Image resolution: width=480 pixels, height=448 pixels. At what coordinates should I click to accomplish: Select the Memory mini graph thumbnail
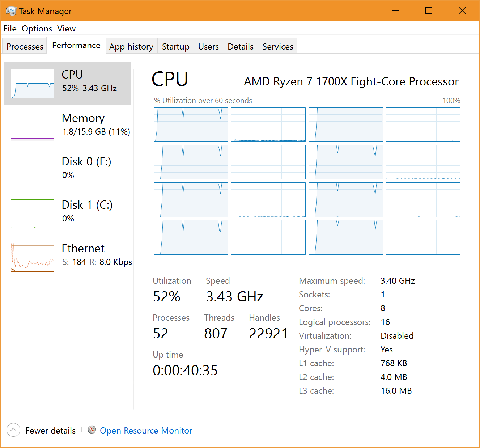tap(33, 127)
